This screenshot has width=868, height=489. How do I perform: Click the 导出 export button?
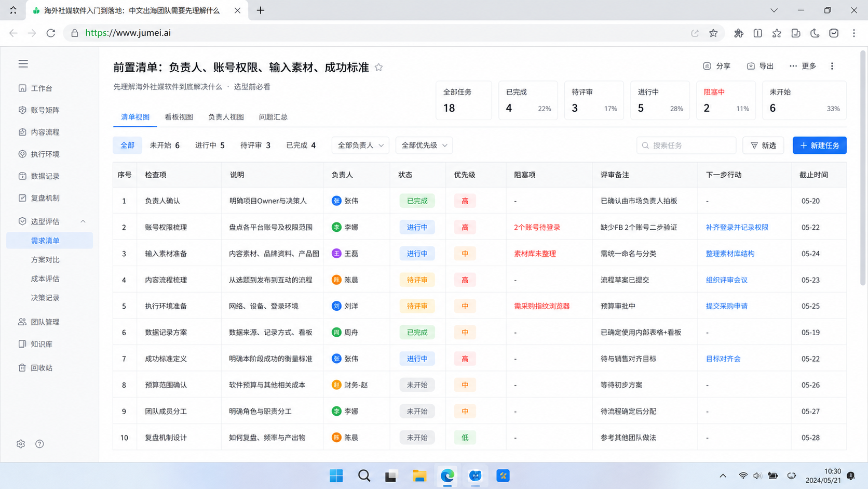click(x=760, y=66)
